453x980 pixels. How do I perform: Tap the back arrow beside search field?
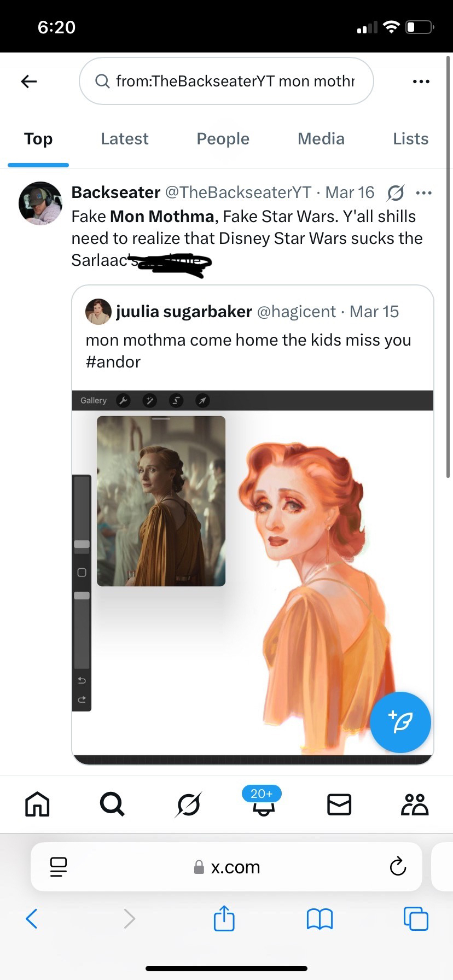[x=29, y=81]
